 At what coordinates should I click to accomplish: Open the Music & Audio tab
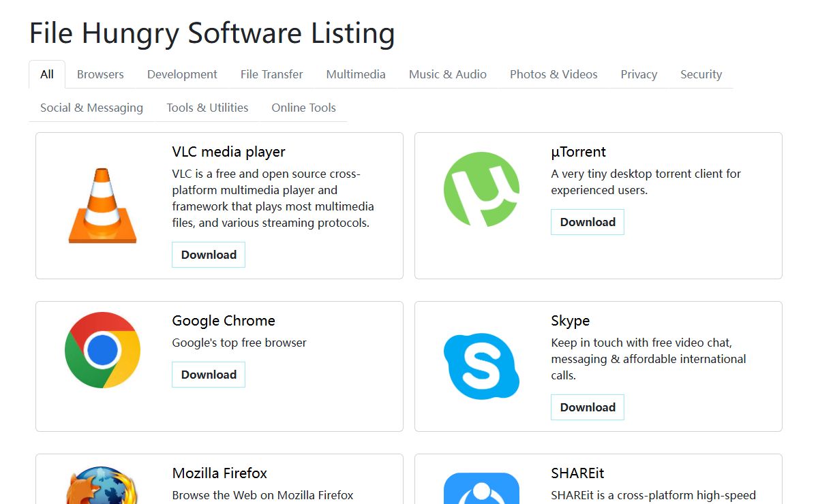[448, 74]
